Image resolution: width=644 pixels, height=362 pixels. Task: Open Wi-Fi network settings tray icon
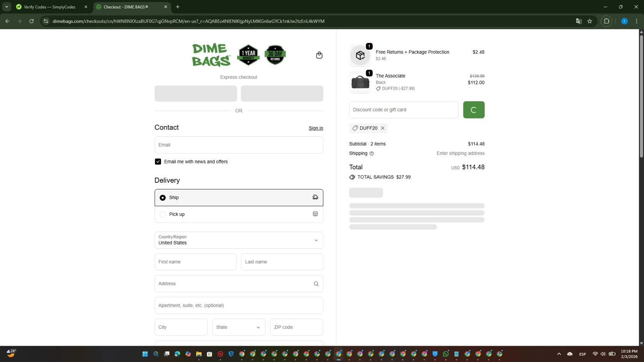tap(595, 354)
